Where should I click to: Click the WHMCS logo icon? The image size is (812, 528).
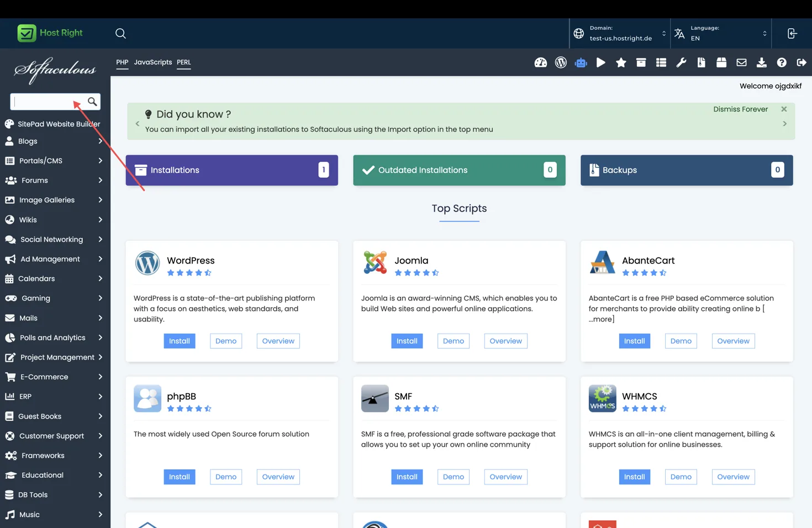coord(602,399)
